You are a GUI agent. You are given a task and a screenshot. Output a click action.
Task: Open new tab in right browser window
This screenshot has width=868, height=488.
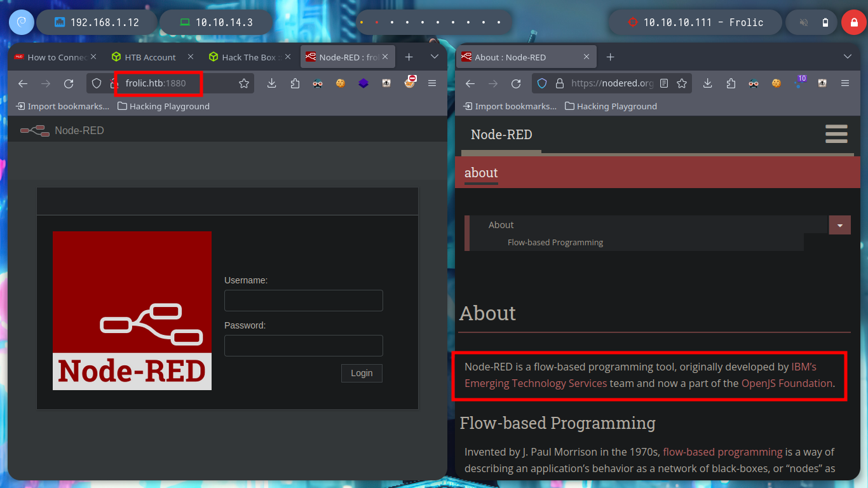pos(610,57)
